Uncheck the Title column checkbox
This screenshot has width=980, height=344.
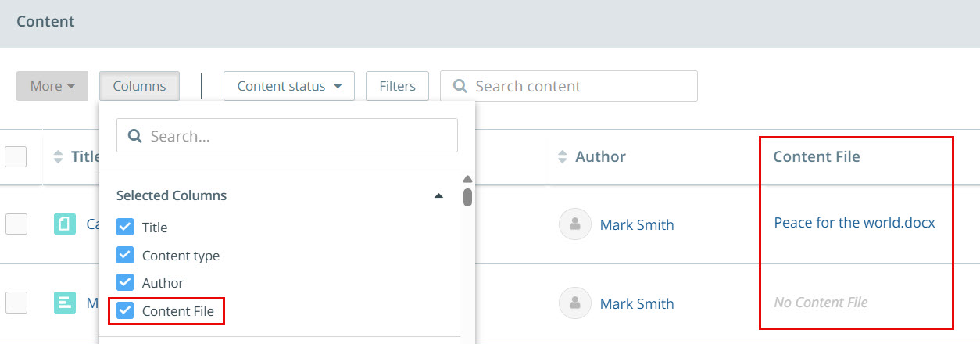point(125,228)
